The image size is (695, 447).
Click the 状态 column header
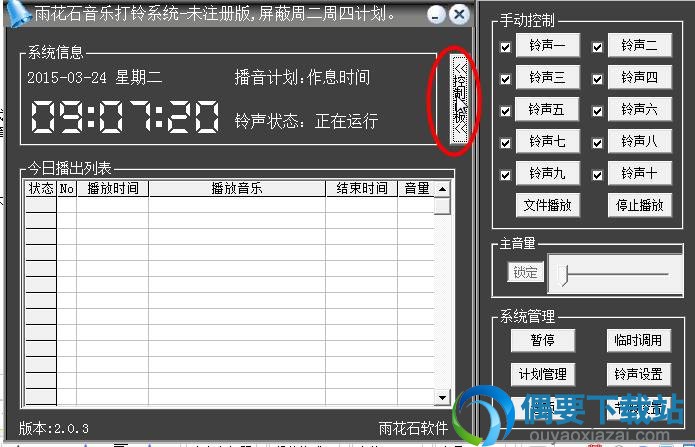(41, 189)
